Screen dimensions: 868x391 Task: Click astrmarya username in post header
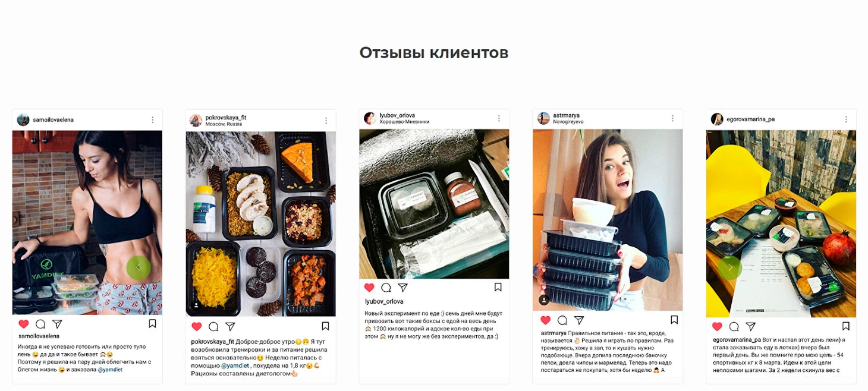pos(566,115)
